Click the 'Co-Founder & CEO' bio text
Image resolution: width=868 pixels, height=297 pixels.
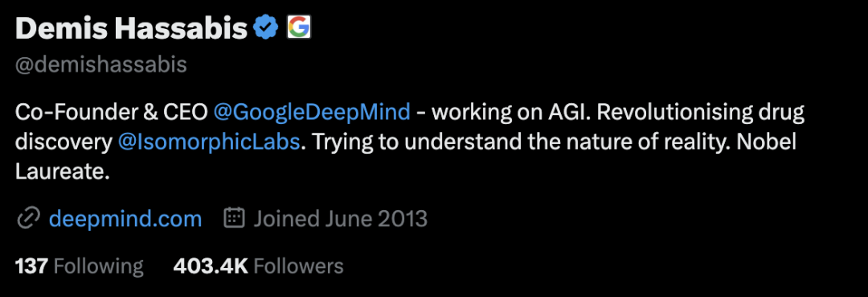[x=111, y=113]
